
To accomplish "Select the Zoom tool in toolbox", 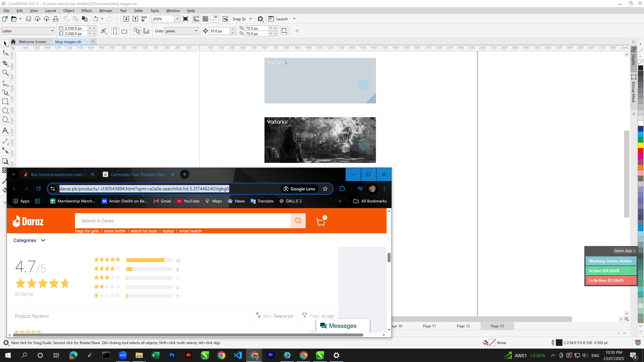I will pos(5,73).
